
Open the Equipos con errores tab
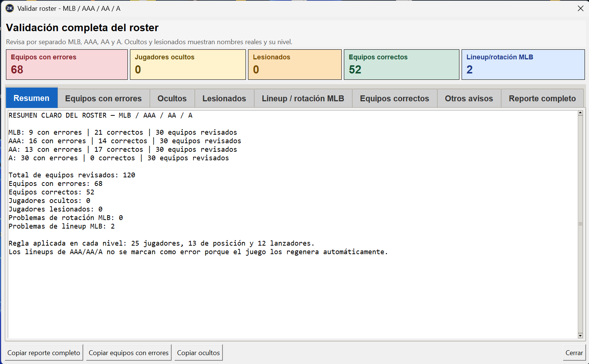click(104, 98)
